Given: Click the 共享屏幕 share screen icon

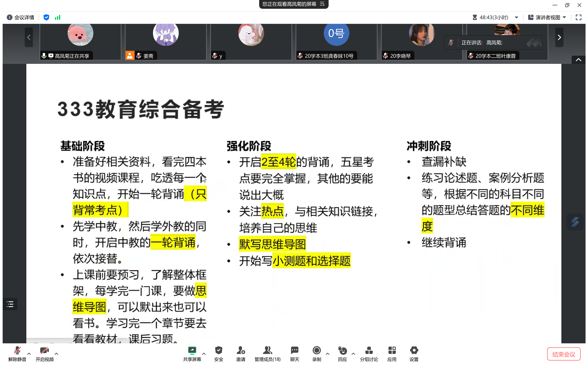Looking at the screenshot, I should click(x=192, y=354).
